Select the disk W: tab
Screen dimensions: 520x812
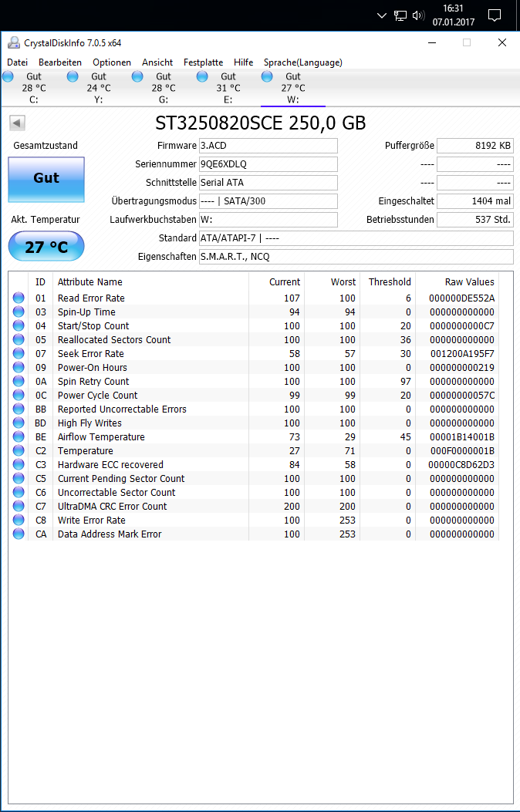(292, 88)
